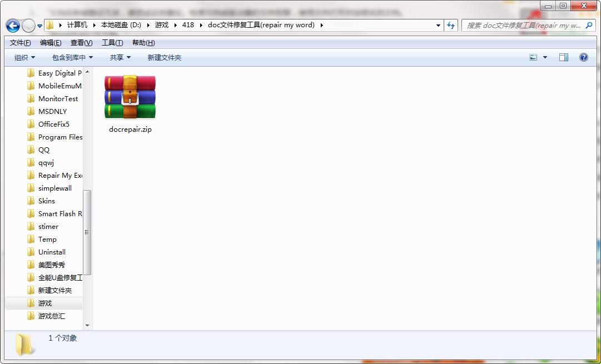The image size is (601, 364).
Task: Open the 文件(F) menu
Action: click(x=21, y=43)
